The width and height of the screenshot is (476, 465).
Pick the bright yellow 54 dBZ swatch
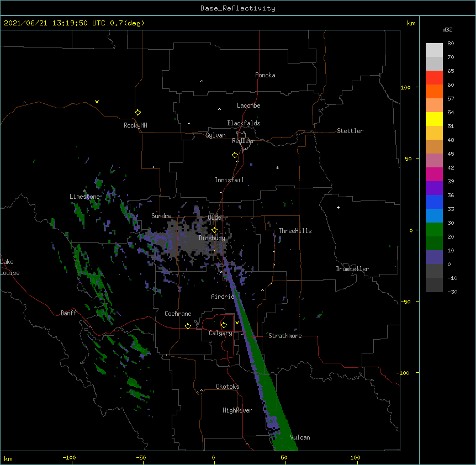click(x=434, y=119)
